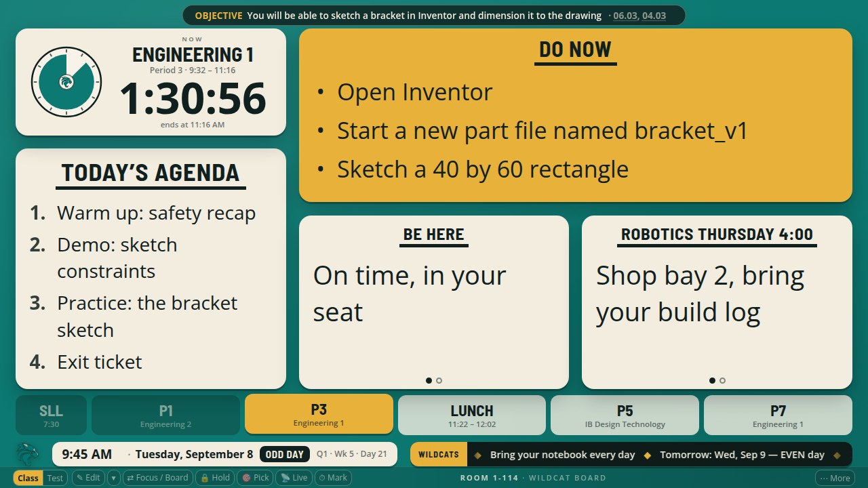Select the P5 IB Design Technology tab
The width and height of the screenshot is (868, 488).
625,415
